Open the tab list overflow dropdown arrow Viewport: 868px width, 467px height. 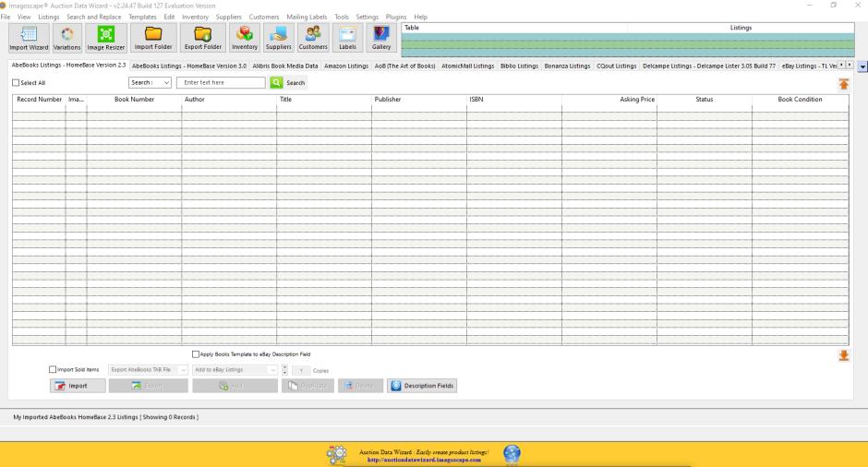pyautogui.click(x=862, y=66)
